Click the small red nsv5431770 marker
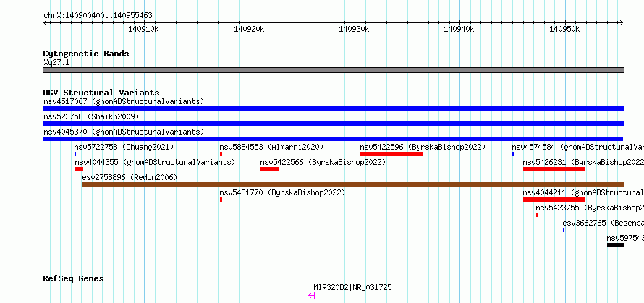 221,200
